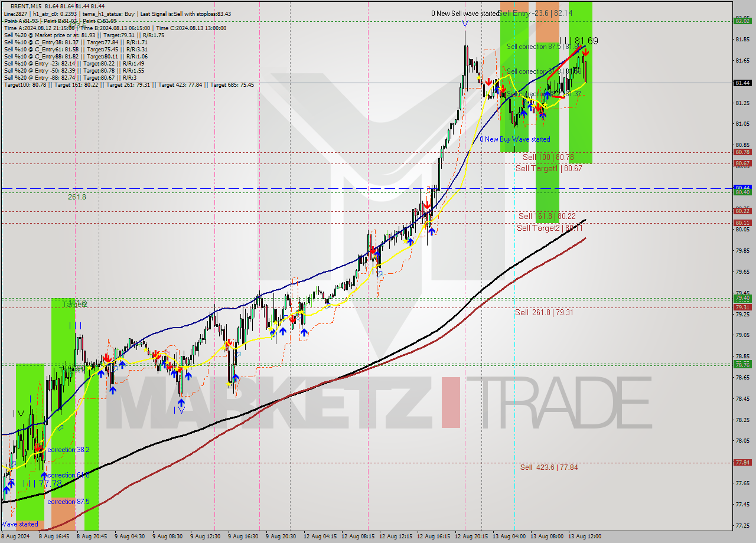Screen dimensions: 756x543
Task: Click the 79.05 price axis value
Action: (x=742, y=335)
